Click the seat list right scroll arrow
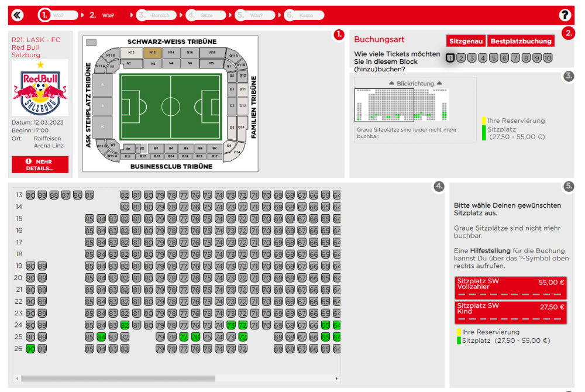Image resolution: width=585 pixels, height=392 pixels. click(x=337, y=379)
